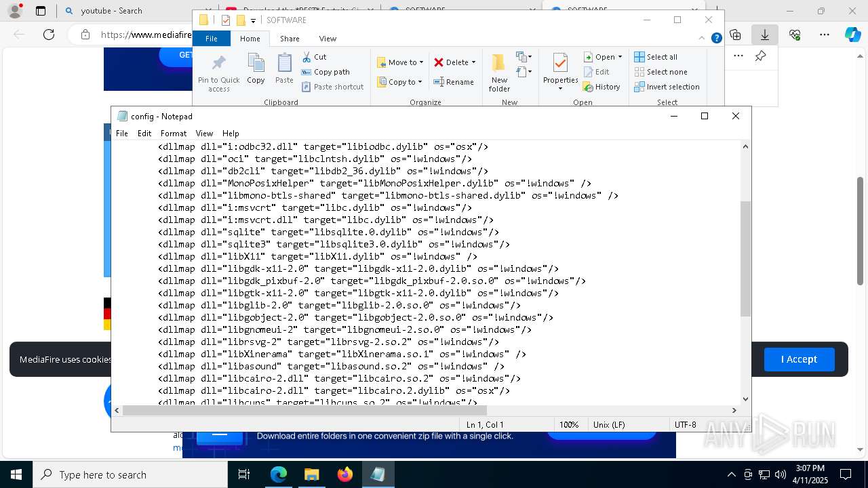This screenshot has height=488, width=868.
Task: Click Notepad scroll down arrow
Action: point(745,399)
